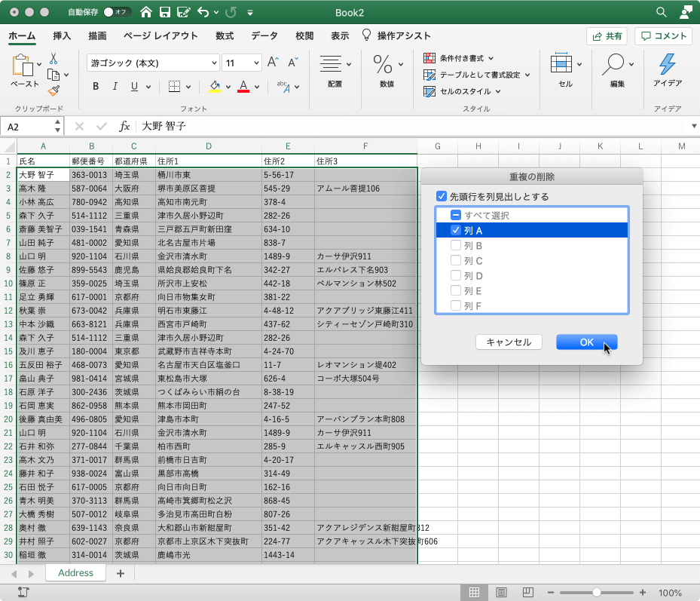Click the Cell Styles (セルのスタイル) icon
The height and width of the screenshot is (601, 700).
(429, 91)
